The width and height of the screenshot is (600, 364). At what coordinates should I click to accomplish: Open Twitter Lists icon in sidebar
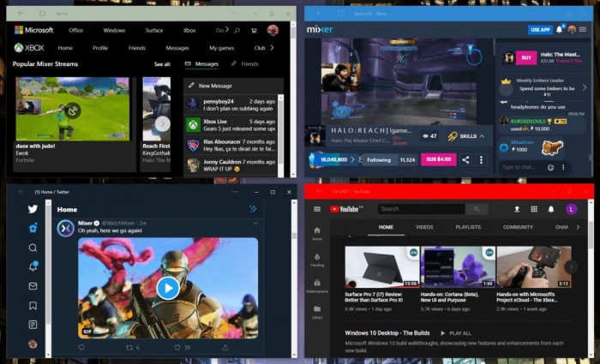33,325
